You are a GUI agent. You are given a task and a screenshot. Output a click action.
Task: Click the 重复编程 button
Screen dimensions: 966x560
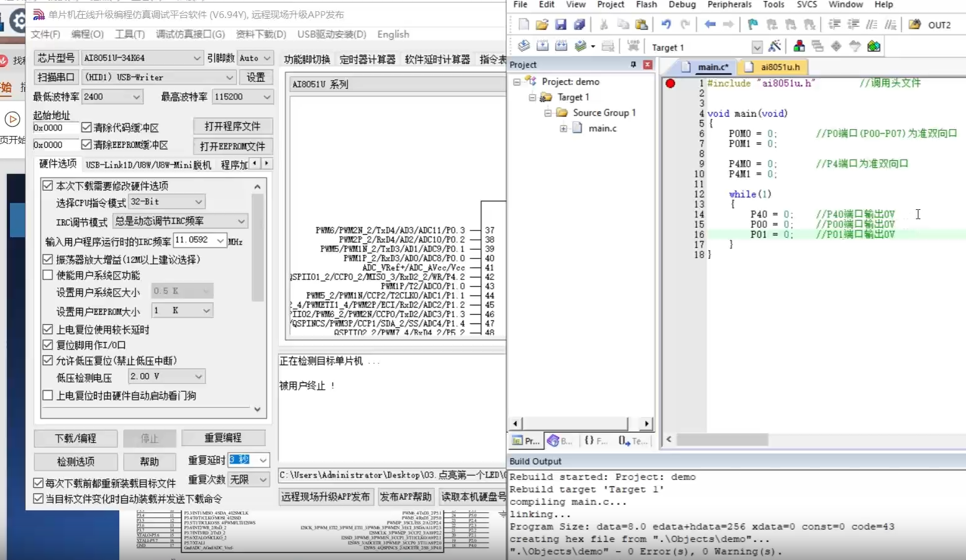tap(223, 438)
